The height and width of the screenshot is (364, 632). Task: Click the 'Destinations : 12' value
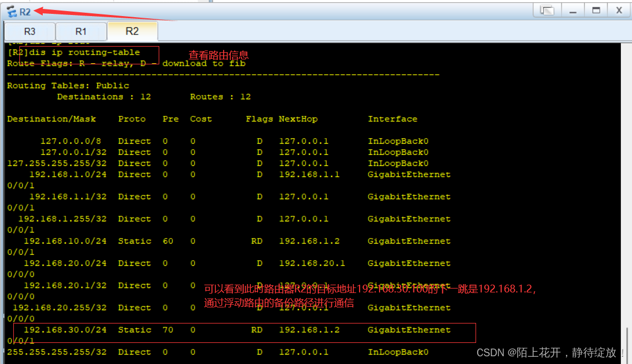(x=104, y=97)
